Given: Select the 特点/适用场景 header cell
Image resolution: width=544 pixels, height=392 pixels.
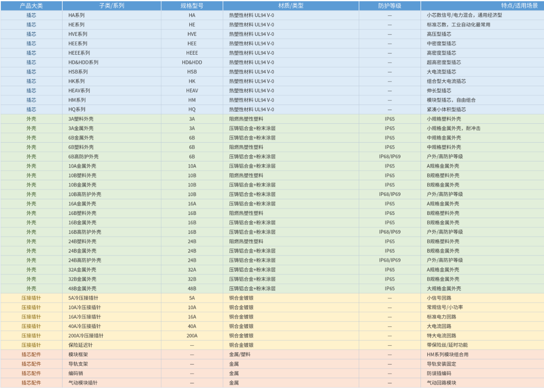Looking at the screenshot, I should tap(482, 6).
